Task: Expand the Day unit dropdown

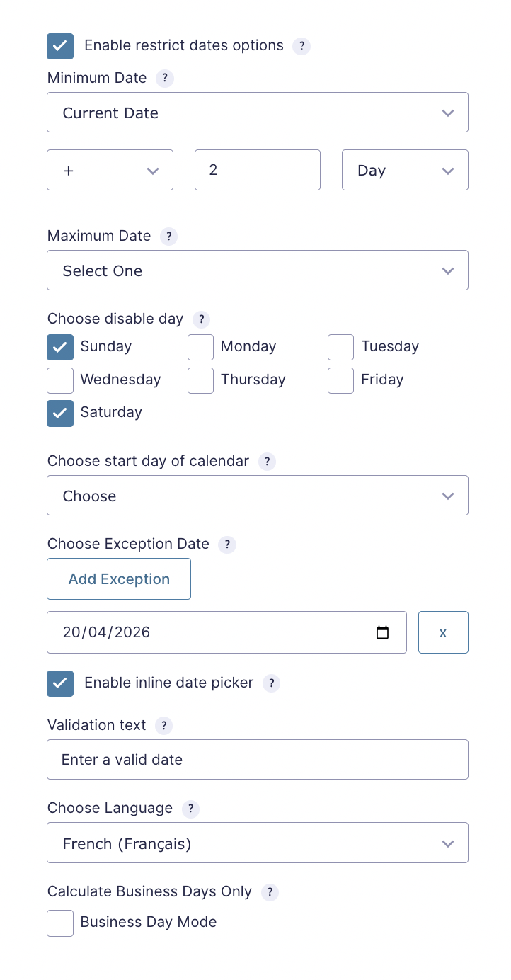Action: pos(405,170)
